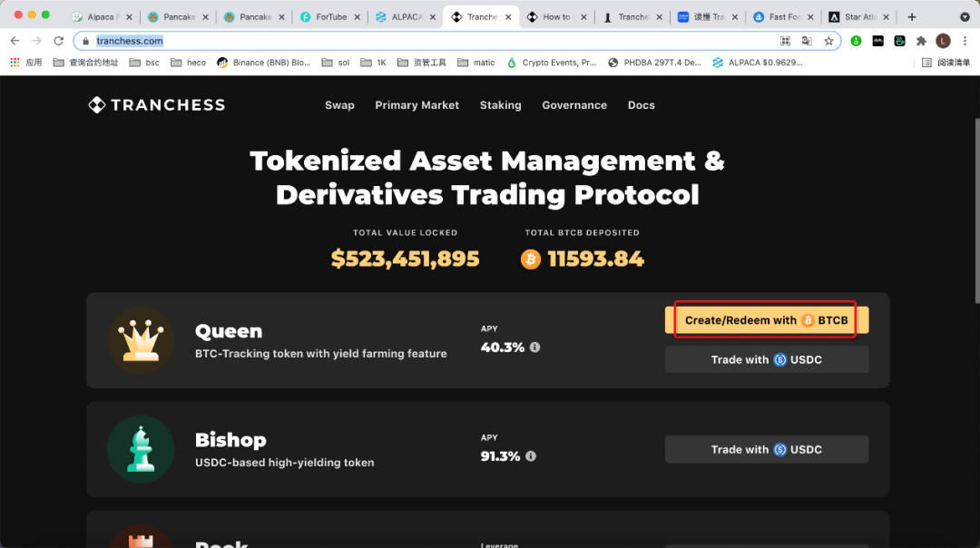Go to the Staking page
Viewport: 980px width, 548px height.
[500, 105]
